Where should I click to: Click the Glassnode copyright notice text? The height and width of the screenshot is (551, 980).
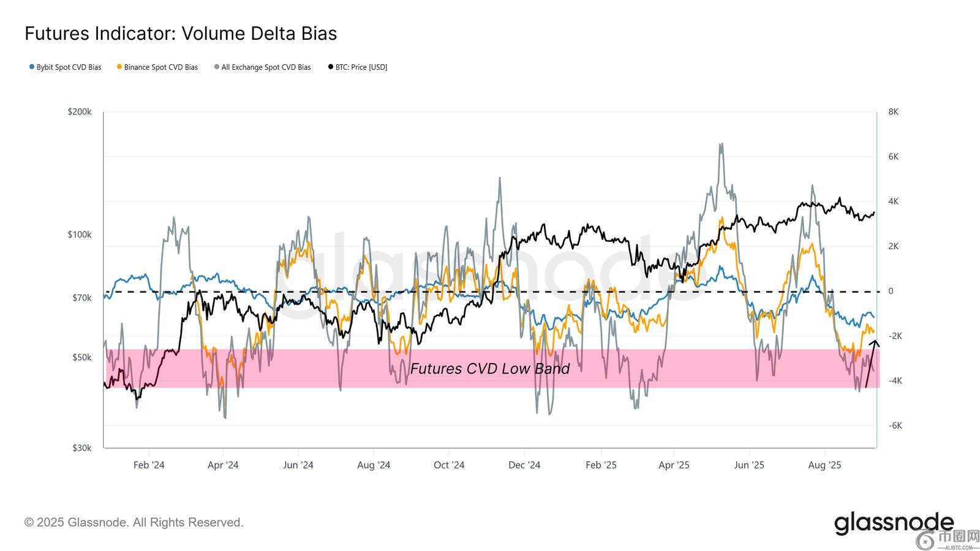(x=134, y=522)
